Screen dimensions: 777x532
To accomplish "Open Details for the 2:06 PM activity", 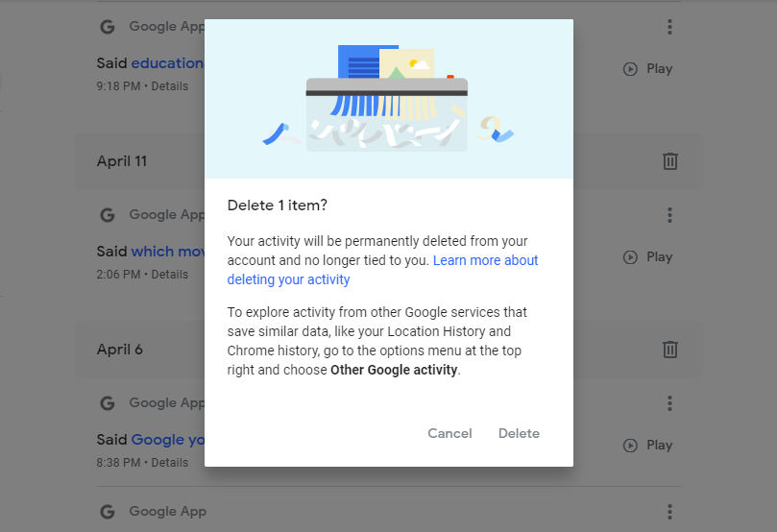I will click(169, 275).
